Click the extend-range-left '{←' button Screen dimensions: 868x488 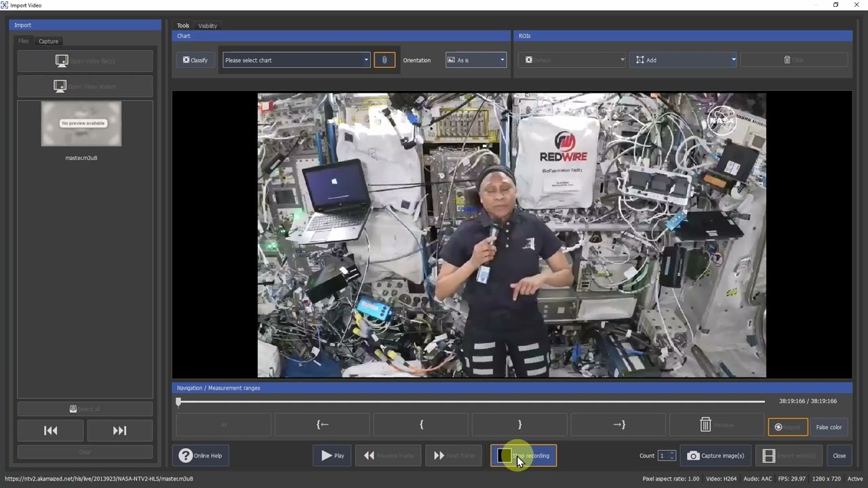pyautogui.click(x=323, y=425)
